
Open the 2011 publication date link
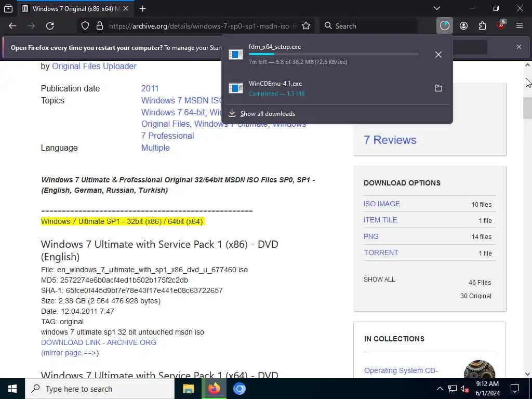150,88
